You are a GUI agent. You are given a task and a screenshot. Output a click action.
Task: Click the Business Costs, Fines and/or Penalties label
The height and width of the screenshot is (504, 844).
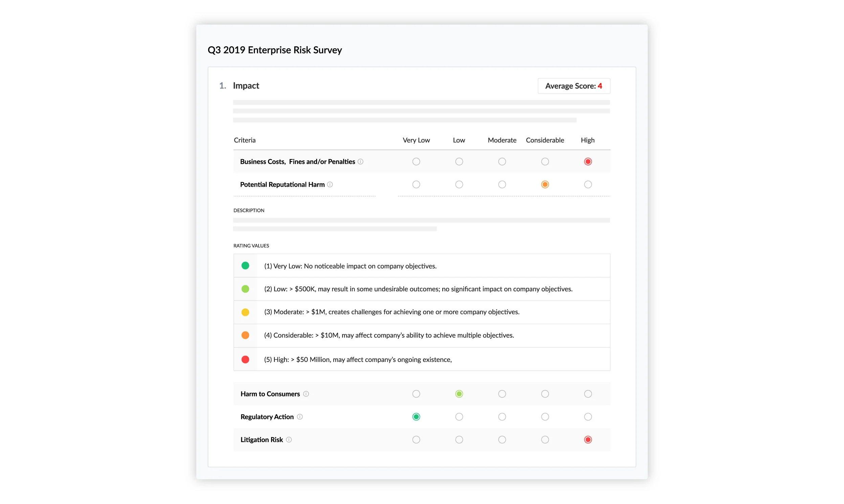click(x=298, y=162)
